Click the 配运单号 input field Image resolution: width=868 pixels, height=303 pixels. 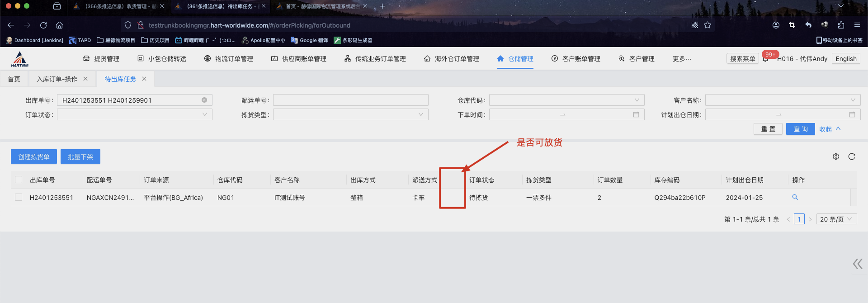[350, 100]
